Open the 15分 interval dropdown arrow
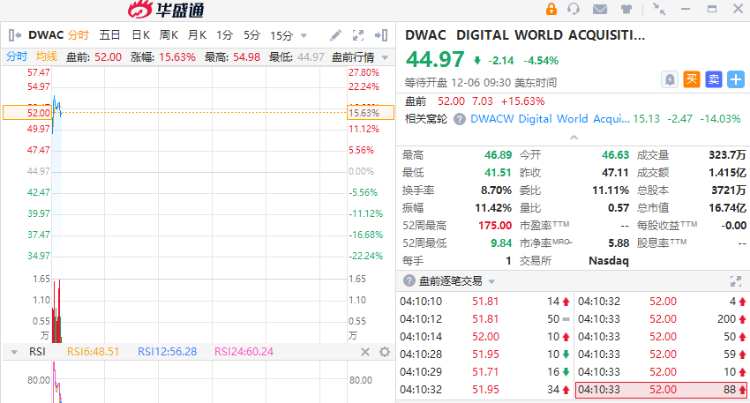The height and width of the screenshot is (403, 750). point(303,36)
